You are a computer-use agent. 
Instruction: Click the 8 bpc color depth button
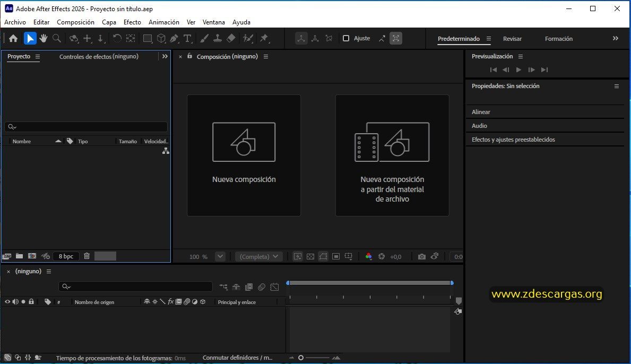click(x=66, y=256)
